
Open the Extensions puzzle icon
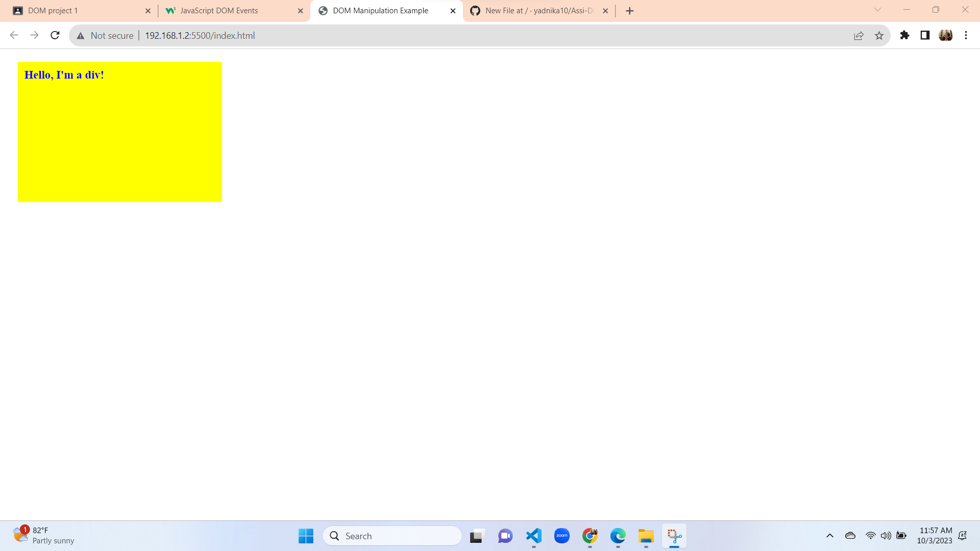(904, 35)
